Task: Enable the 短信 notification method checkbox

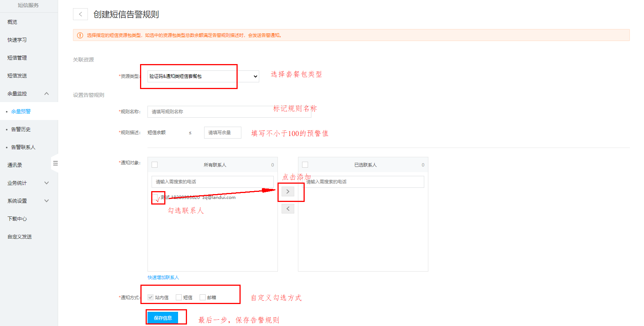Action: point(179,297)
